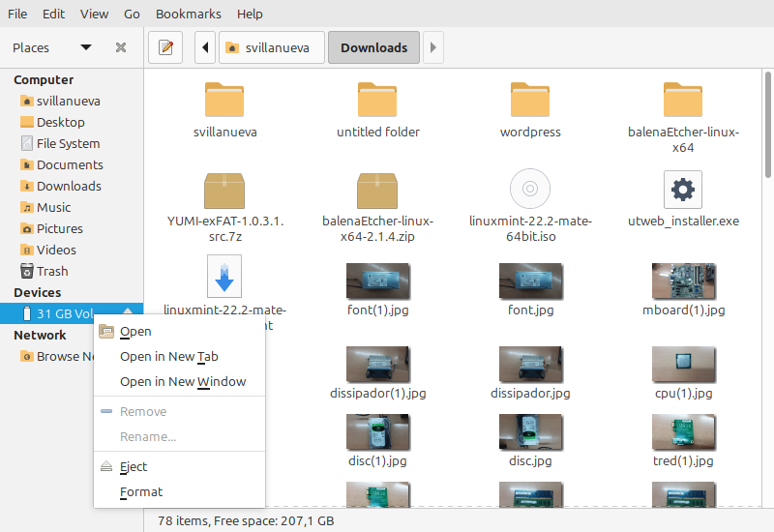Screen dimensions: 774x532
Task: Select the linuxmint ISO disc icon
Action: click(529, 191)
